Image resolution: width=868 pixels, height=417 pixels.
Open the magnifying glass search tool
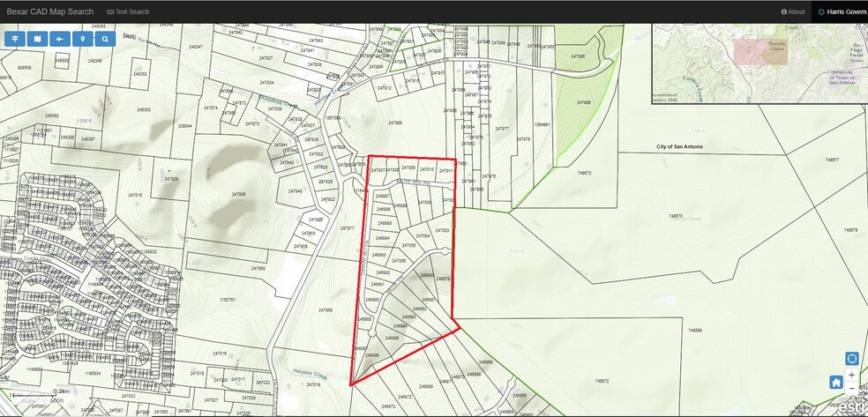tap(105, 39)
